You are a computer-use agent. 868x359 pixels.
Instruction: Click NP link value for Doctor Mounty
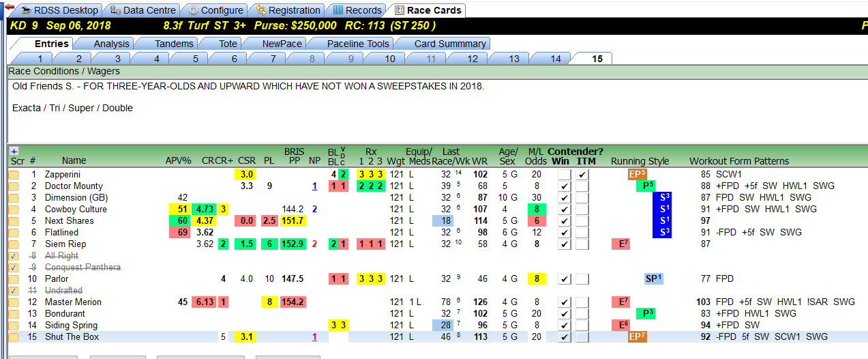tap(314, 186)
